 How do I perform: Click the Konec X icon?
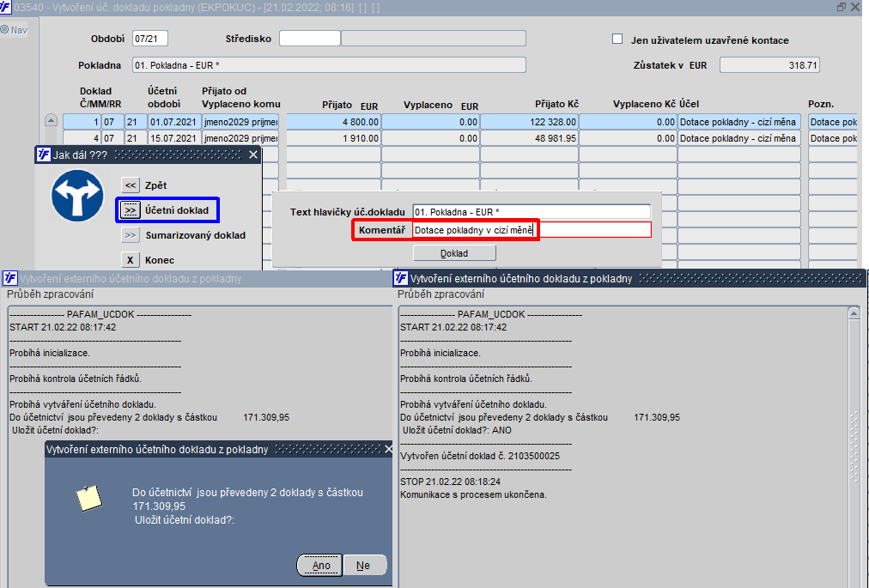click(131, 260)
